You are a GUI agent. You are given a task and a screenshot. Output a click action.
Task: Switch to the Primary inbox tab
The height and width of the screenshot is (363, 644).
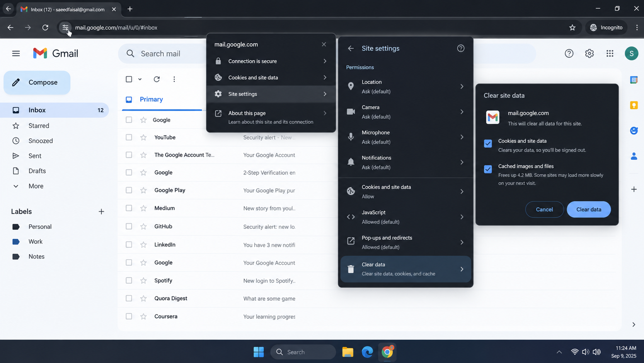coord(162,99)
